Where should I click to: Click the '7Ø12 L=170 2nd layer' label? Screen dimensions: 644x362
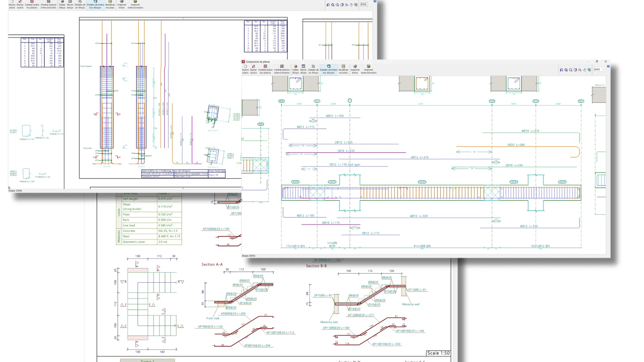pos(344,165)
